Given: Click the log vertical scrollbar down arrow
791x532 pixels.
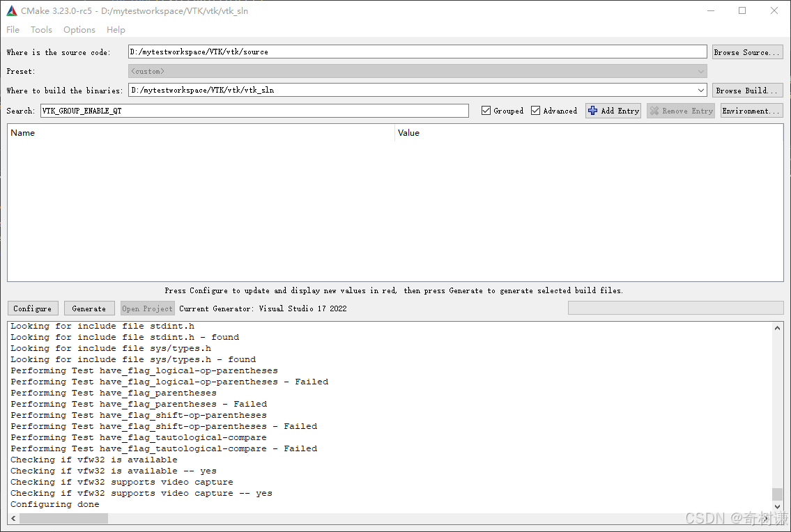Looking at the screenshot, I should click(x=777, y=507).
